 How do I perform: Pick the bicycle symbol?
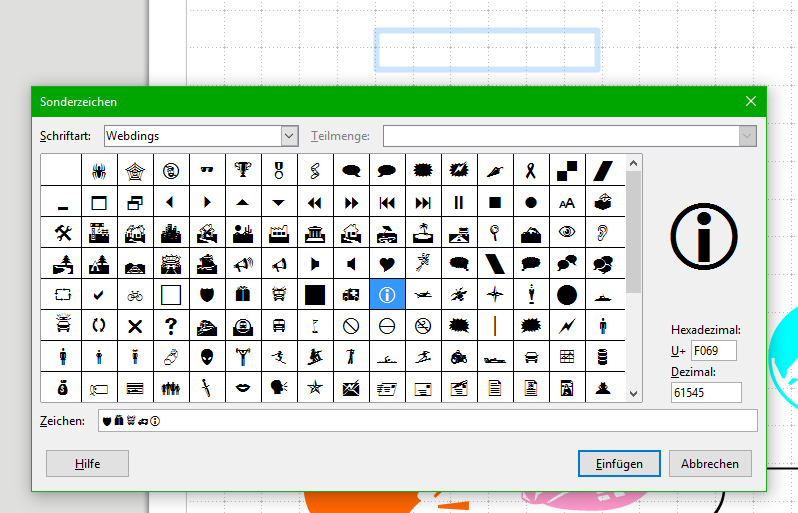tap(135, 295)
